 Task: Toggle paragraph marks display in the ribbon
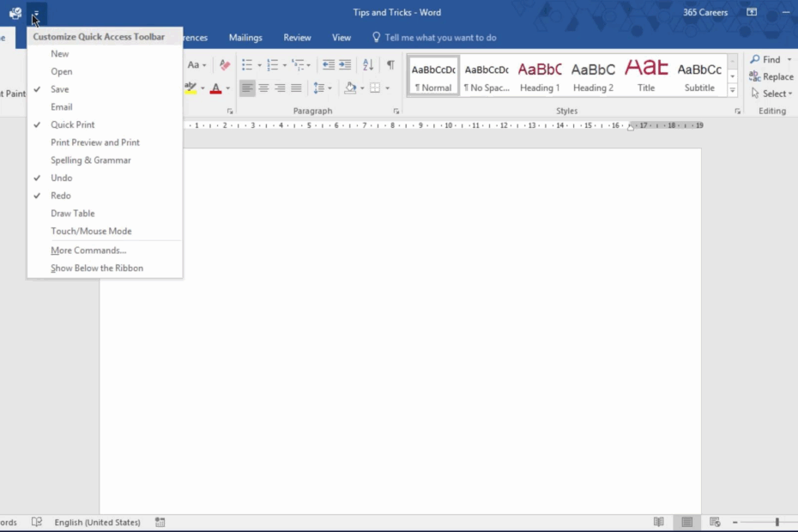(389, 64)
